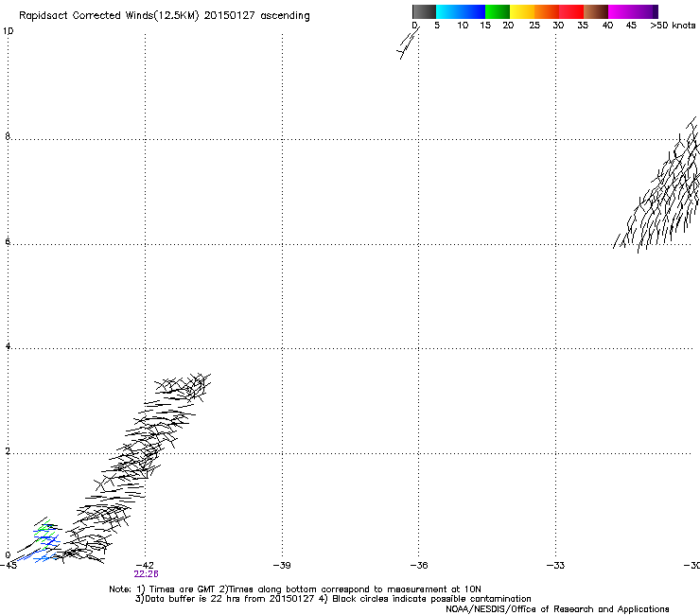The height and width of the screenshot is (615, 700).
Task: Click the '25' legend tick label
Action: coord(534,26)
